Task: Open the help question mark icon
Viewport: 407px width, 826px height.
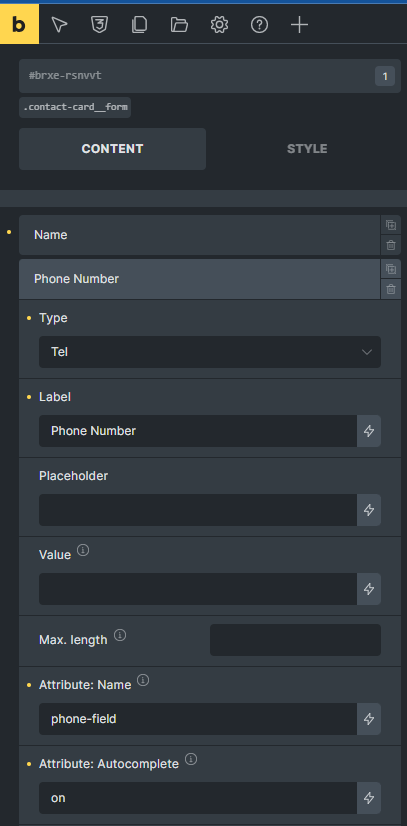Action: click(259, 25)
